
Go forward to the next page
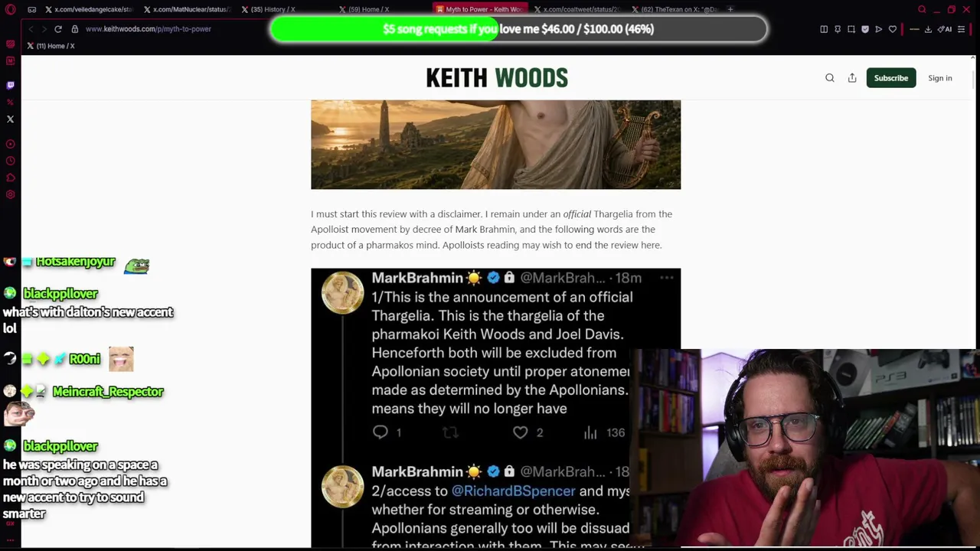pos(44,29)
